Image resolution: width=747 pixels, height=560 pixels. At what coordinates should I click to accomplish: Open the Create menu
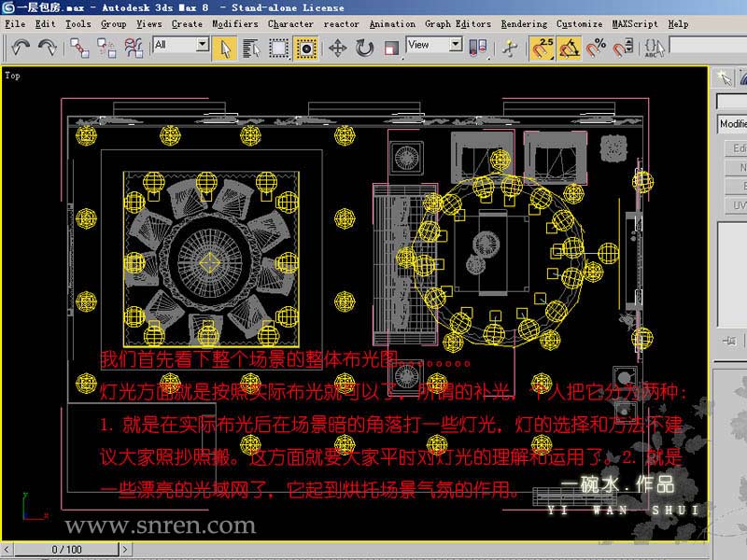[x=187, y=24]
